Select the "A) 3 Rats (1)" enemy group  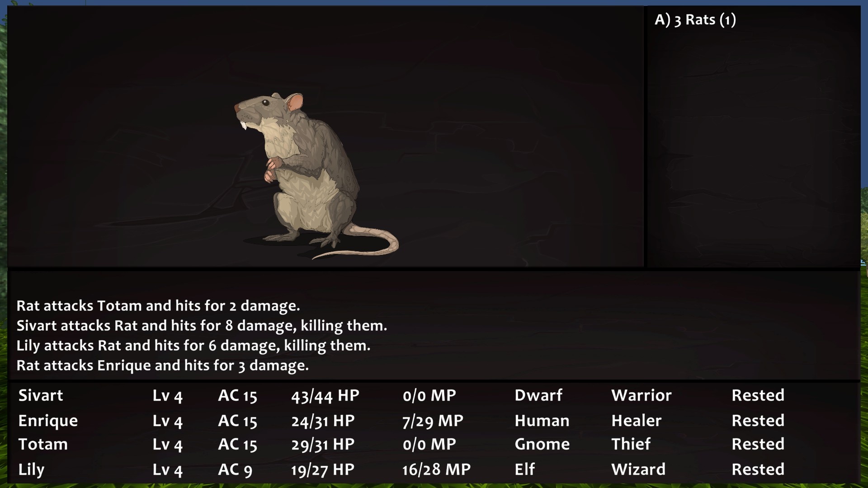pyautogui.click(x=695, y=20)
